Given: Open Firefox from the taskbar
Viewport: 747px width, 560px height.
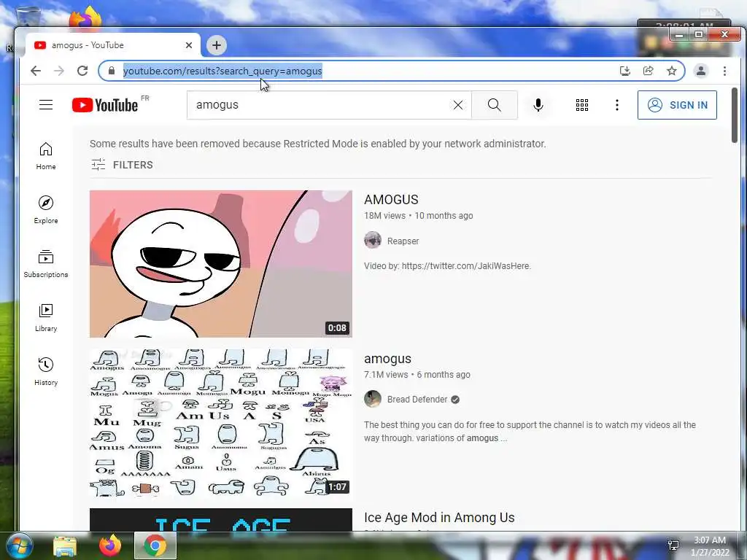Looking at the screenshot, I should coord(110,545).
